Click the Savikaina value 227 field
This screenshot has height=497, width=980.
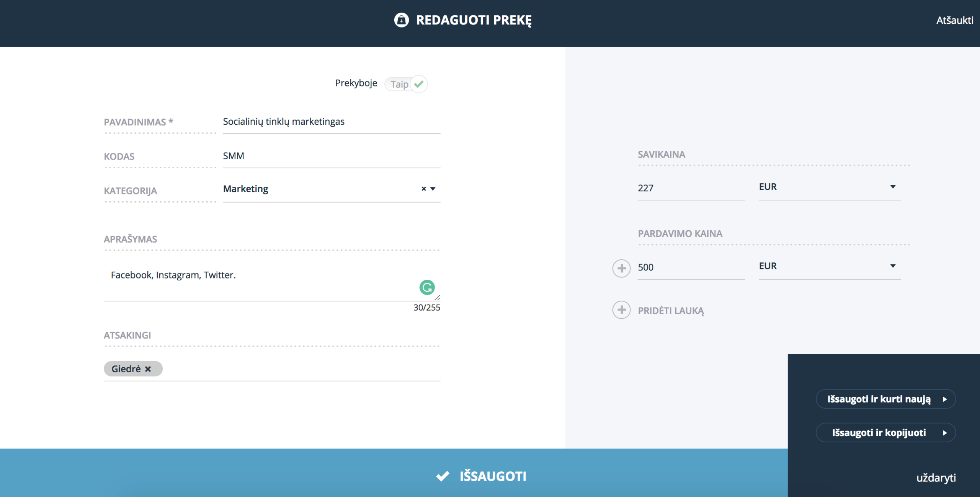tap(691, 188)
